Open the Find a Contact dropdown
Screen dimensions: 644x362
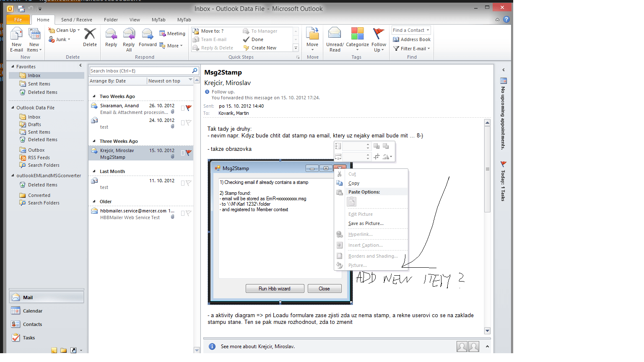click(428, 30)
